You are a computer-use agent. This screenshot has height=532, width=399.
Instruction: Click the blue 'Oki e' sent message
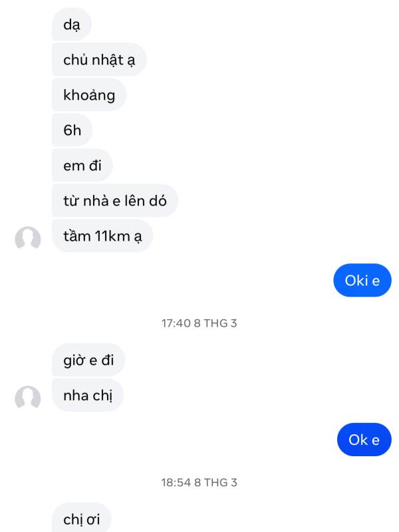click(x=362, y=280)
